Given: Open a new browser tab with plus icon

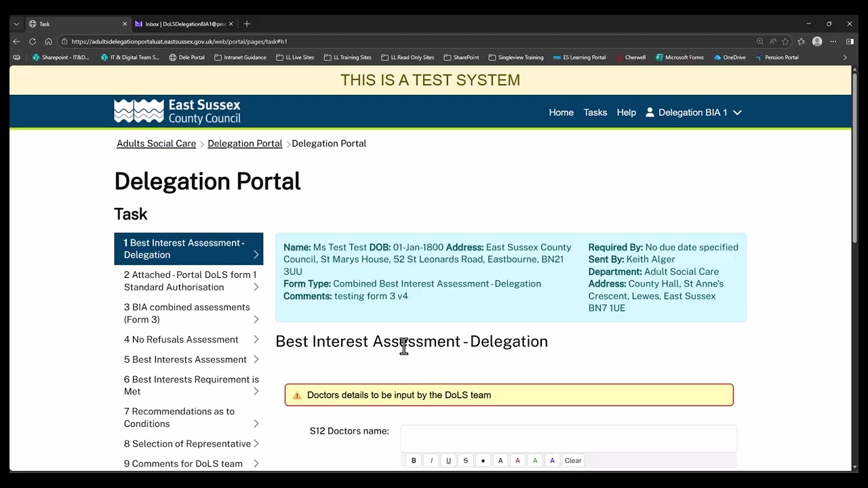Looking at the screenshot, I should (247, 24).
